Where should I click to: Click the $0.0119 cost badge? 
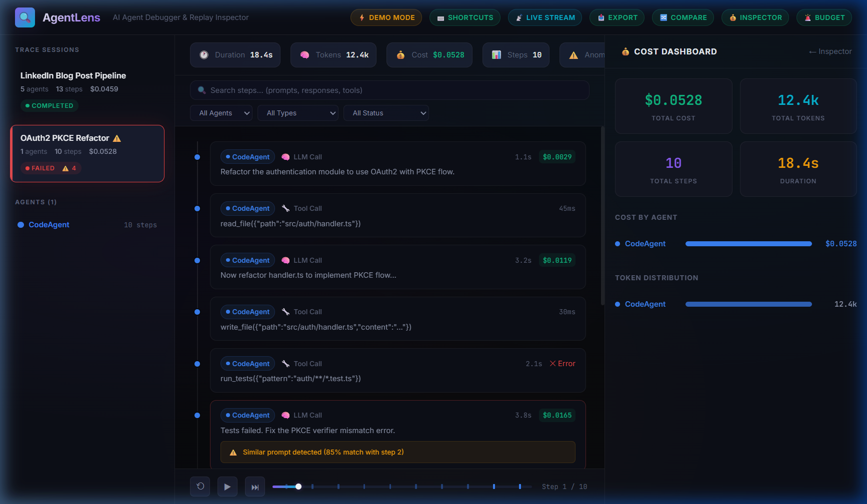pyautogui.click(x=557, y=260)
